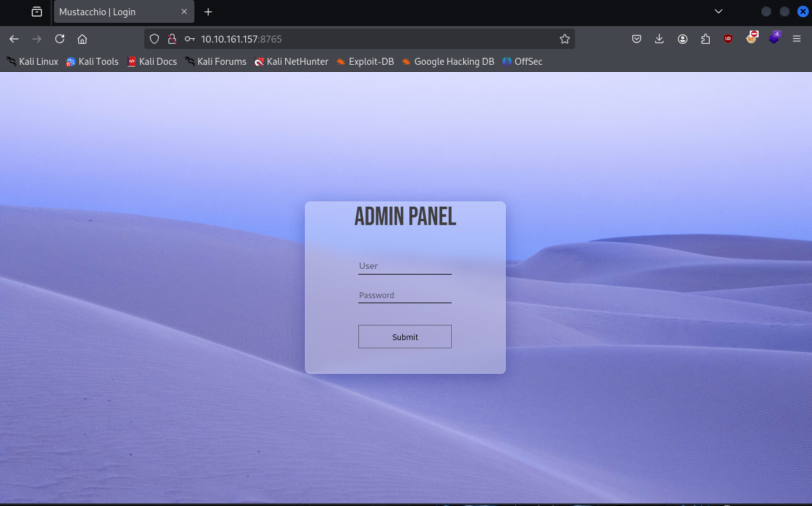Open a new tab with plus button
This screenshot has width=812, height=506.
coord(208,11)
